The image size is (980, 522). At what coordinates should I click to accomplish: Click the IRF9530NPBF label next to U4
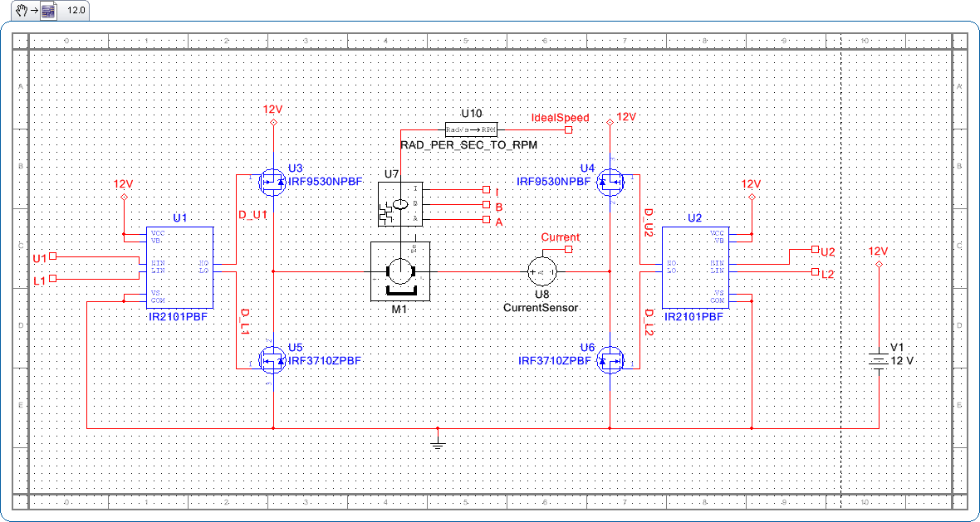click(554, 181)
